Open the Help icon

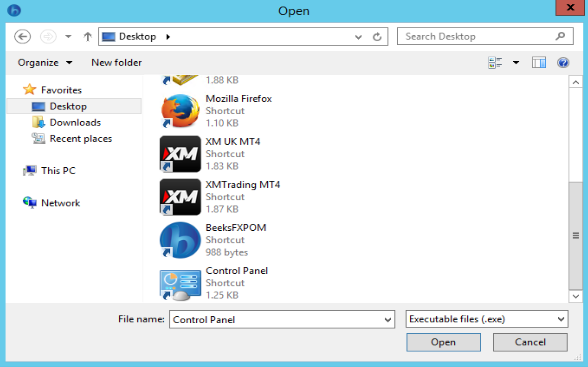[563, 63]
